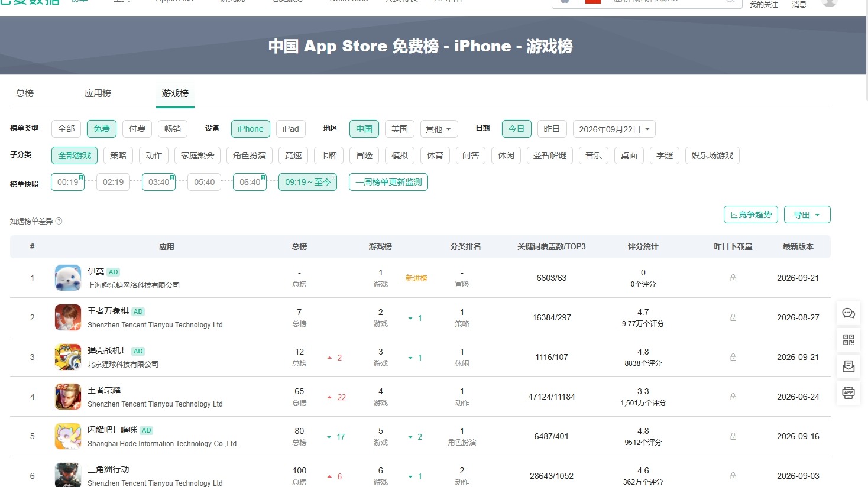Expand the 其他 region dropdown

[439, 129]
